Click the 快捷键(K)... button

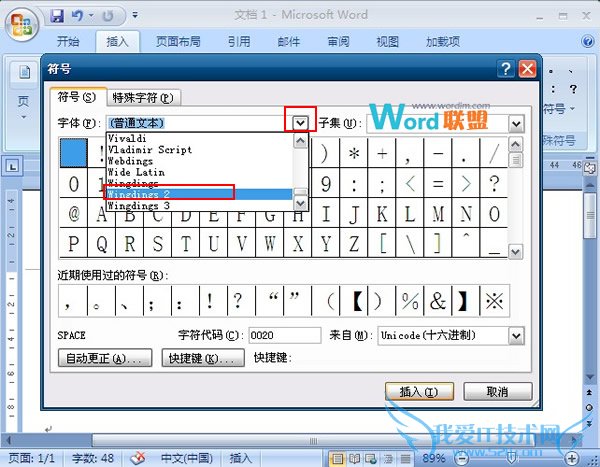click(203, 358)
